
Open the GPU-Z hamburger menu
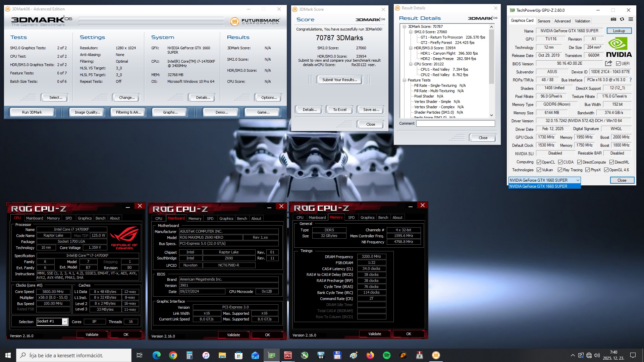(631, 19)
